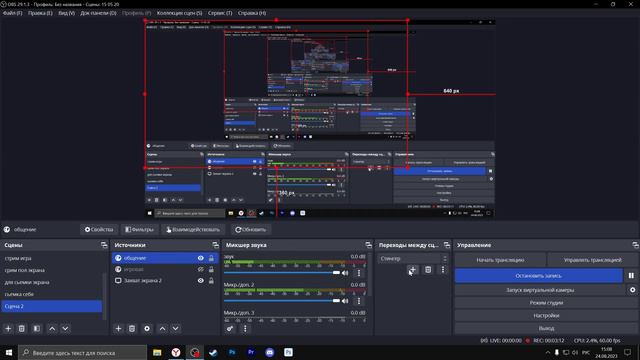Image resolution: width=640 pixels, height=360 pixels.
Task: Toggle lock on the игровая source
Action: coord(211,269)
